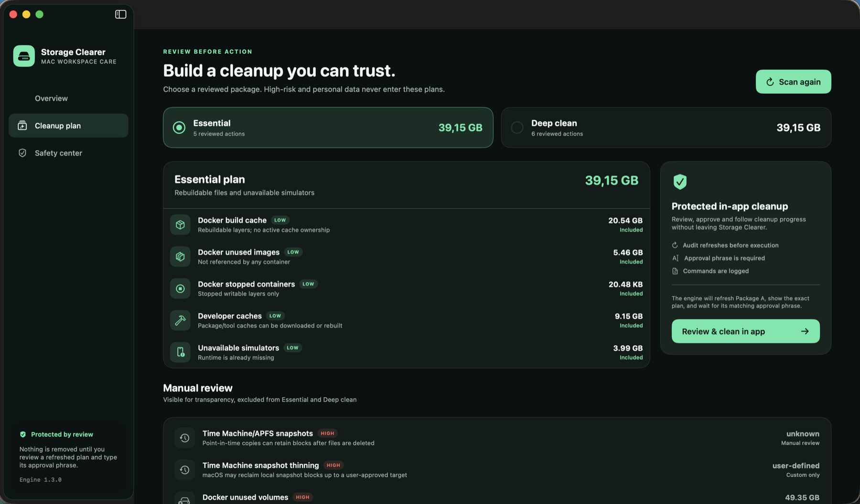This screenshot has width=860, height=504.
Task: Click the Cleanup plan sidebar icon
Action: coord(22,126)
